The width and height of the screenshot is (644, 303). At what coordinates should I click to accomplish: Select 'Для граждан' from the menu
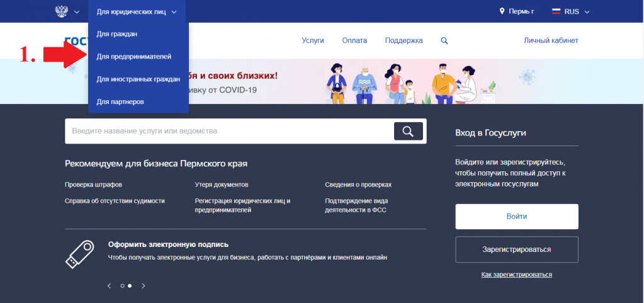tap(117, 34)
